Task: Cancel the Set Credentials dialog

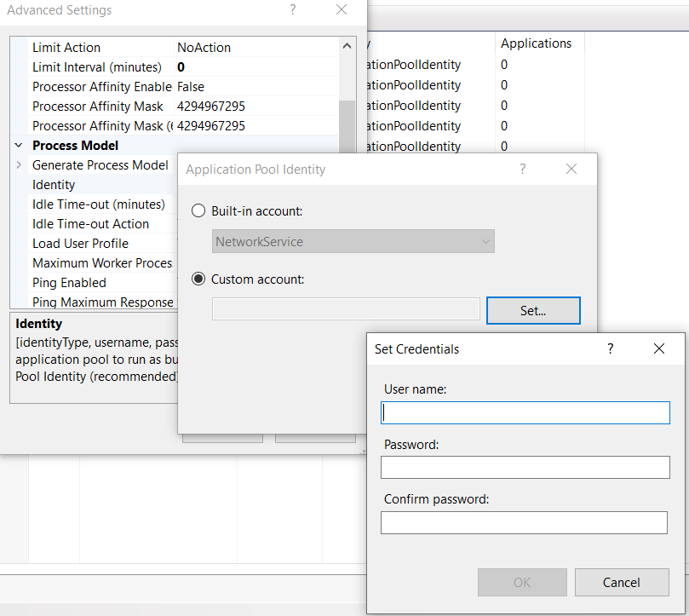Action: (x=621, y=583)
